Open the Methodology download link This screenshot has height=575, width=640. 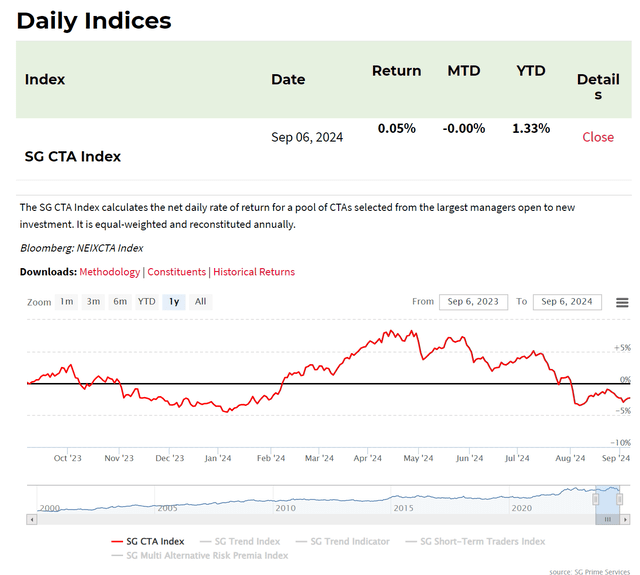109,272
